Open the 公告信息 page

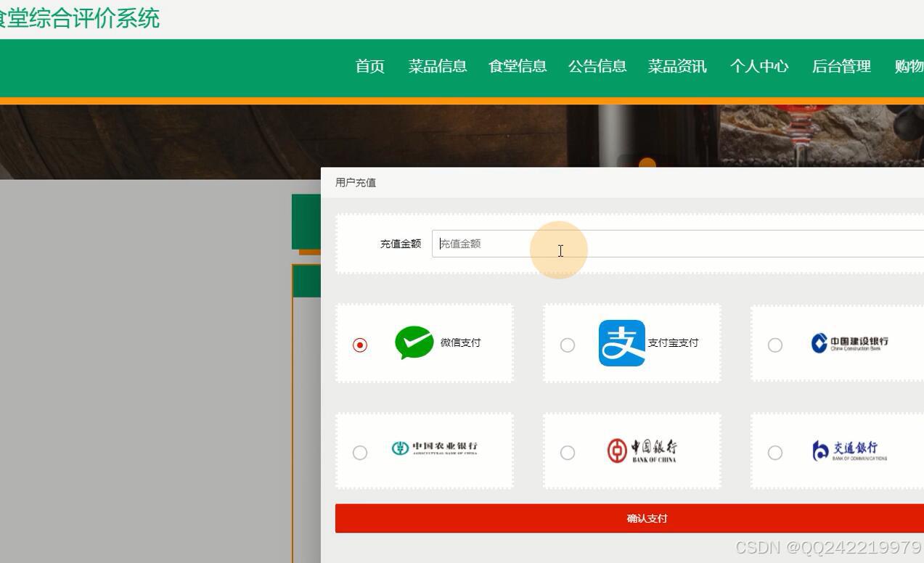(x=597, y=66)
